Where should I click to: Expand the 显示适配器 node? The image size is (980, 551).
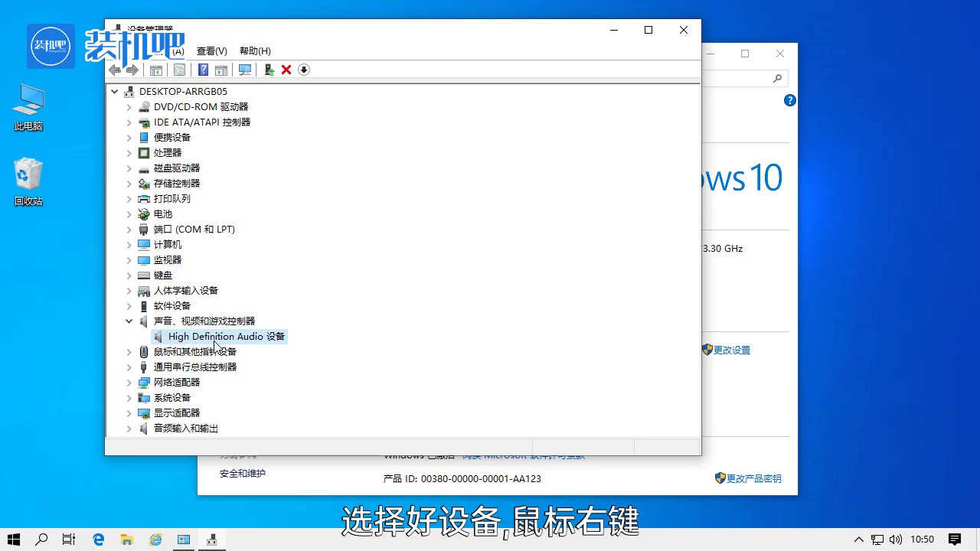[x=129, y=413]
